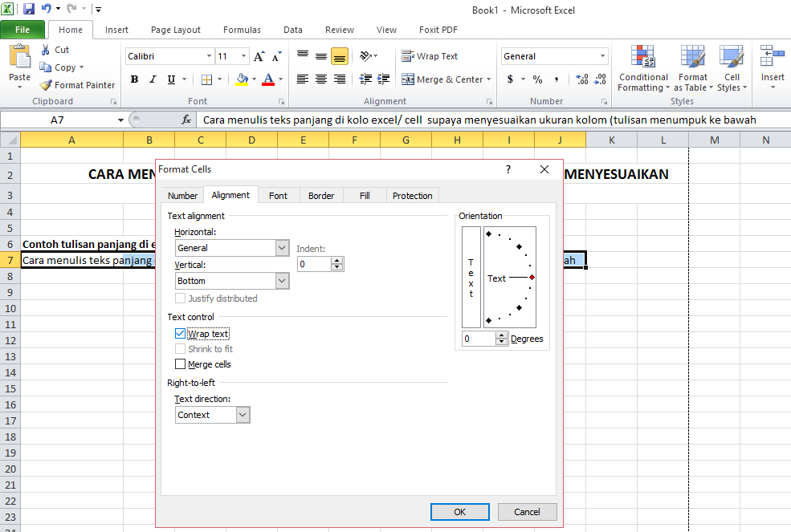Click the Percent Style icon
Image resolution: width=791 pixels, height=532 pixels.
point(537,79)
